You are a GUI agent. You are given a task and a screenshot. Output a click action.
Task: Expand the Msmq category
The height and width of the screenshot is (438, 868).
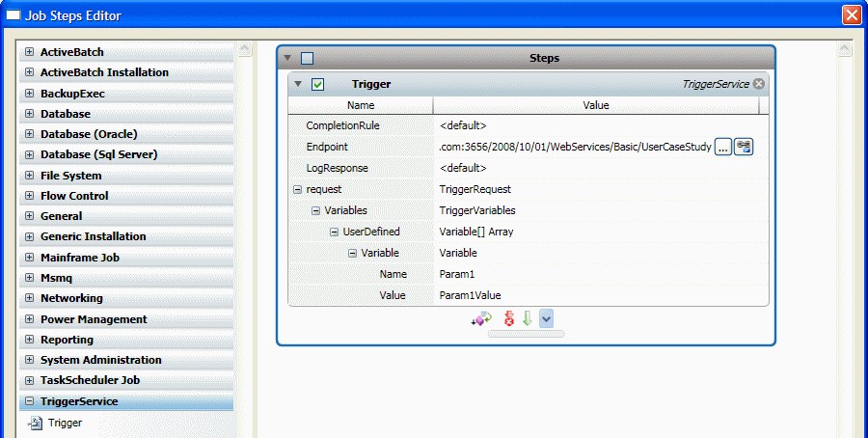[29, 278]
